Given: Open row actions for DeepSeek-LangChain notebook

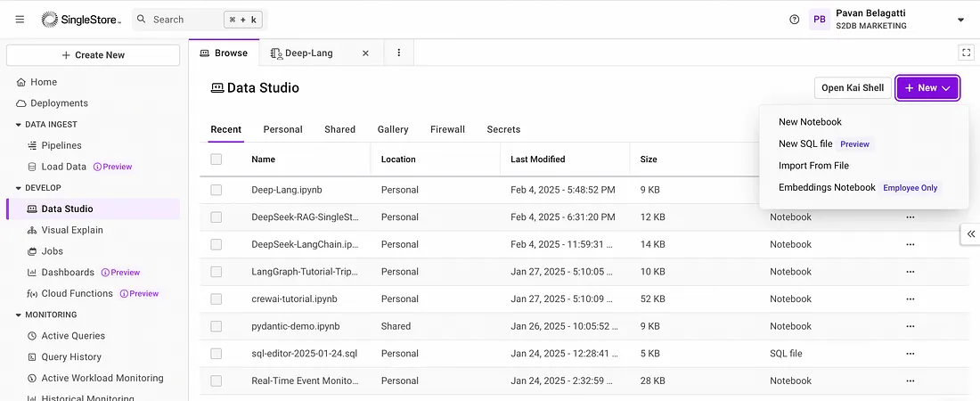Looking at the screenshot, I should (910, 244).
